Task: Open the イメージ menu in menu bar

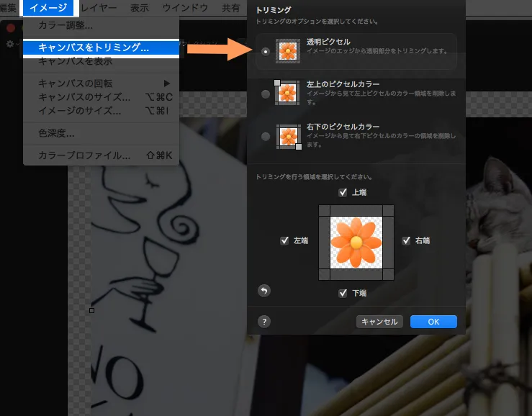Action: pyautogui.click(x=48, y=7)
